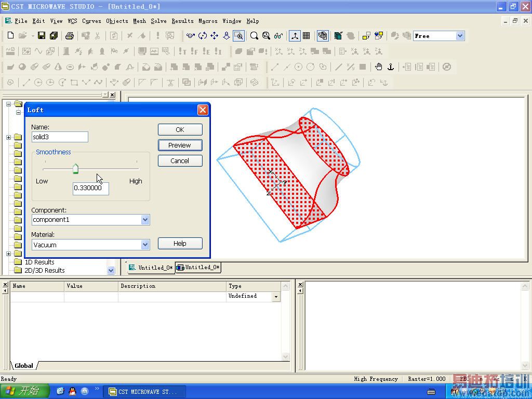The width and height of the screenshot is (532, 399).
Task: Open the Type Undefined dropdown arrow
Action: (276, 297)
